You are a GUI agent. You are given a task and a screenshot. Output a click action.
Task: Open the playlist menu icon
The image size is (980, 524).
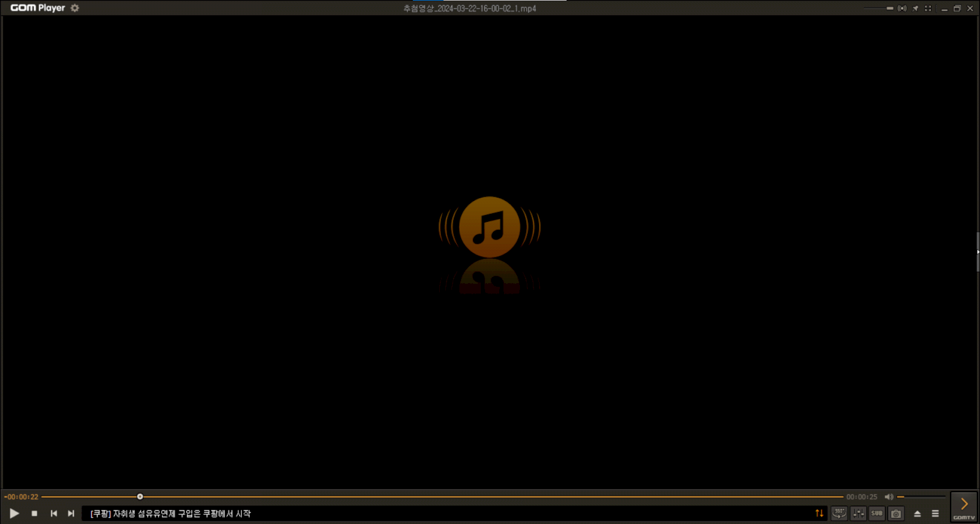pyautogui.click(x=935, y=514)
